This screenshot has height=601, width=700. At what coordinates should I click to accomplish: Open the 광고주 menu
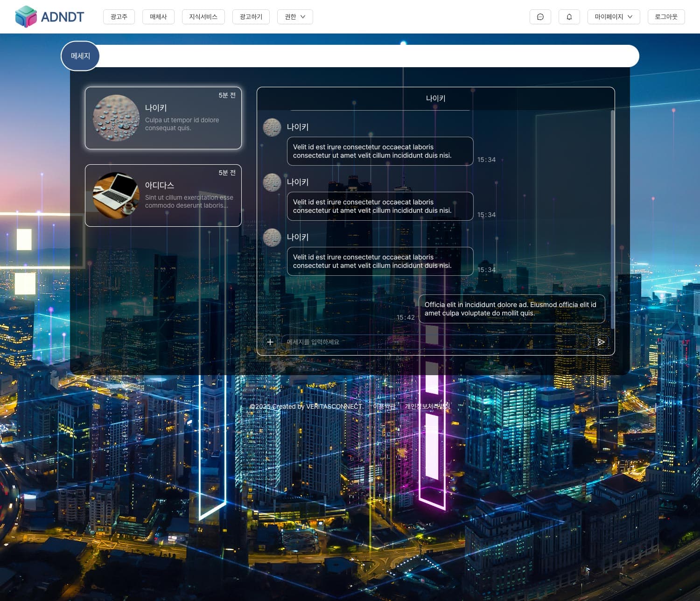pyautogui.click(x=119, y=17)
